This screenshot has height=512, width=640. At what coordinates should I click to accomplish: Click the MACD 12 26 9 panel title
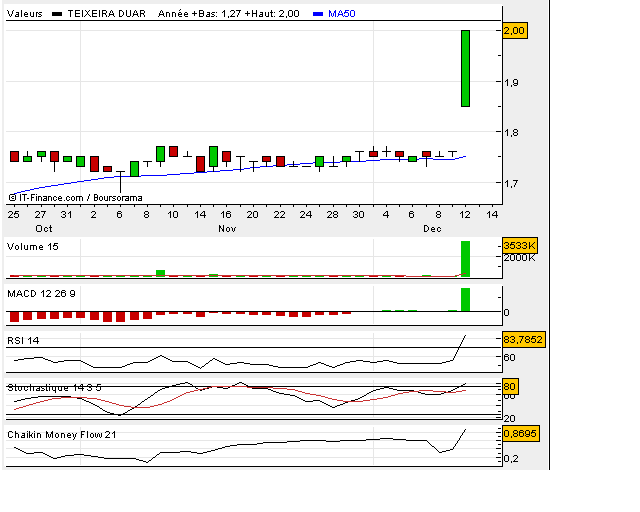(41, 294)
